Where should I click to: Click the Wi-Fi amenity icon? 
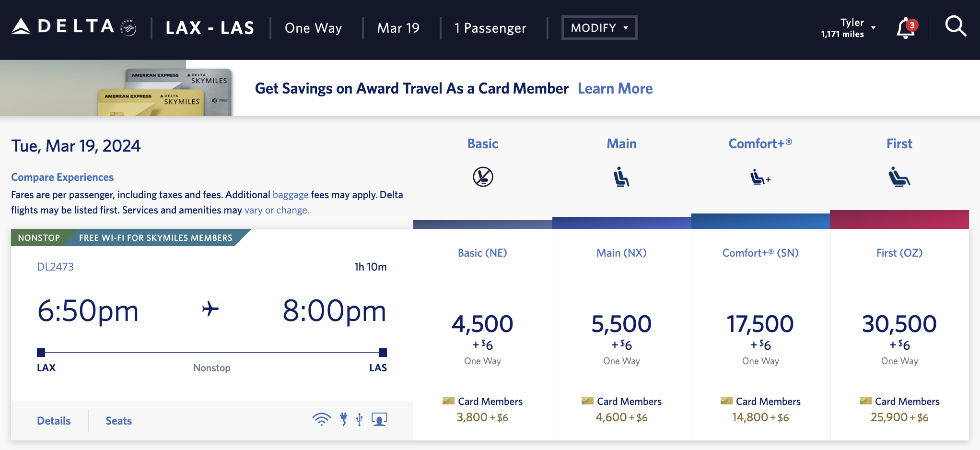[x=322, y=419]
